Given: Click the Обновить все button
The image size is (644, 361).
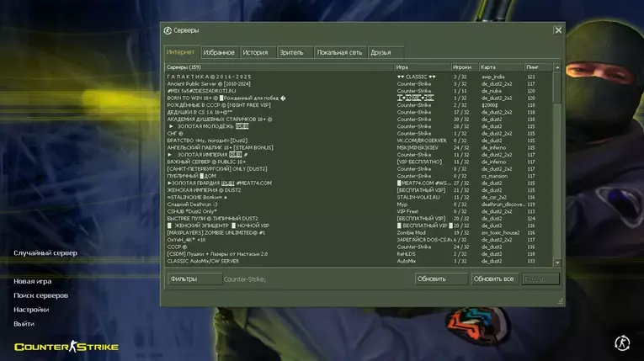Looking at the screenshot, I should [495, 279].
